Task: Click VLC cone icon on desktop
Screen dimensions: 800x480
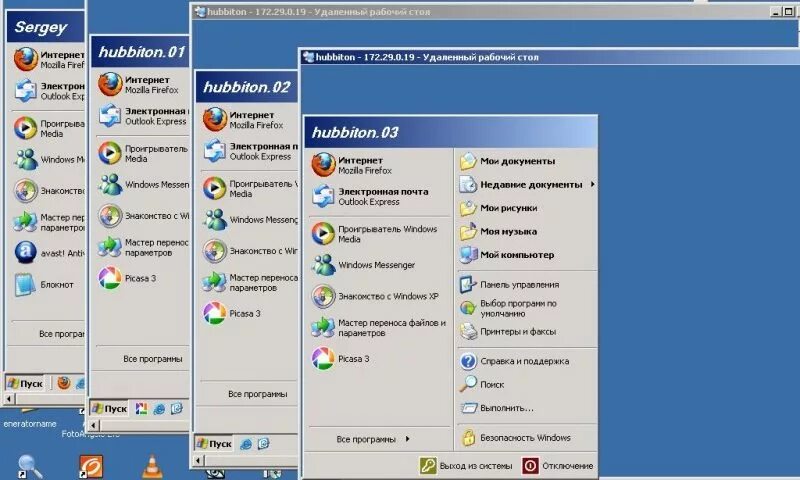Action: coord(152,467)
